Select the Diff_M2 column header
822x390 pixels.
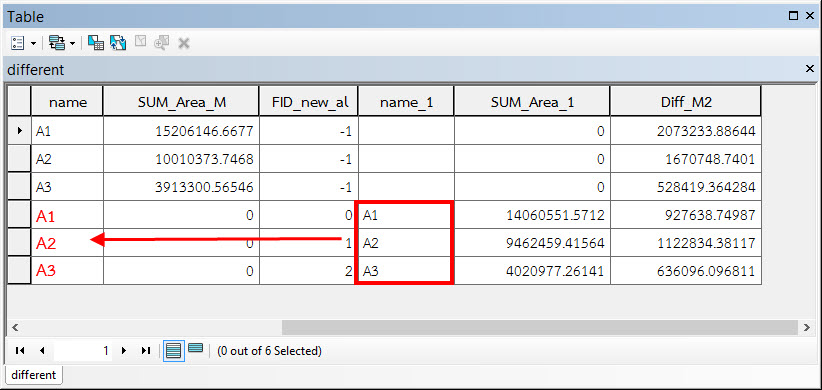tap(686, 102)
